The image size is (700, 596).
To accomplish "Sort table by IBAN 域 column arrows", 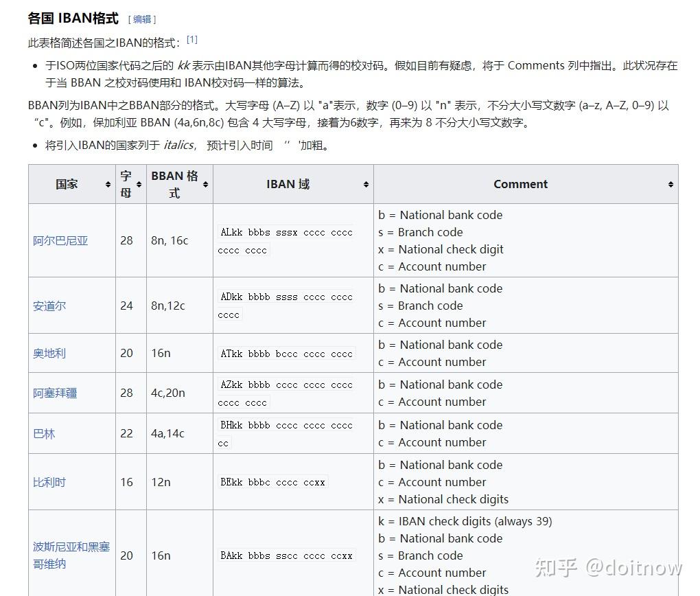I will pos(366,185).
